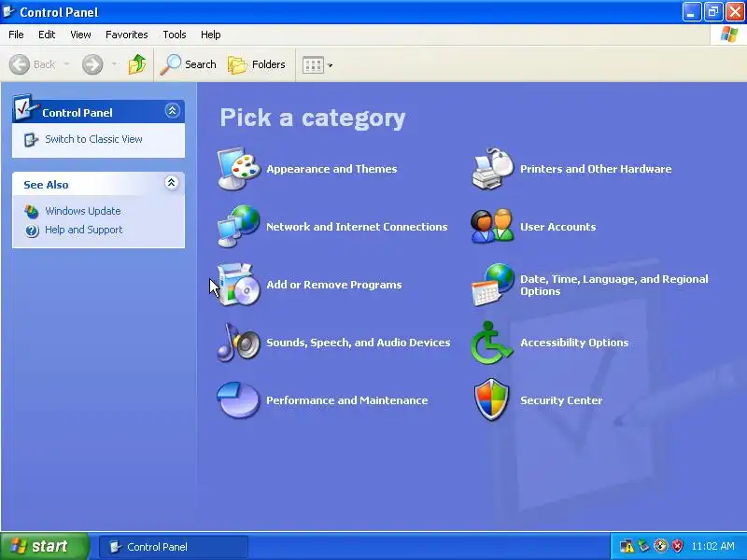Open the Favorites menu
Screen dimensions: 747x560
127,35
